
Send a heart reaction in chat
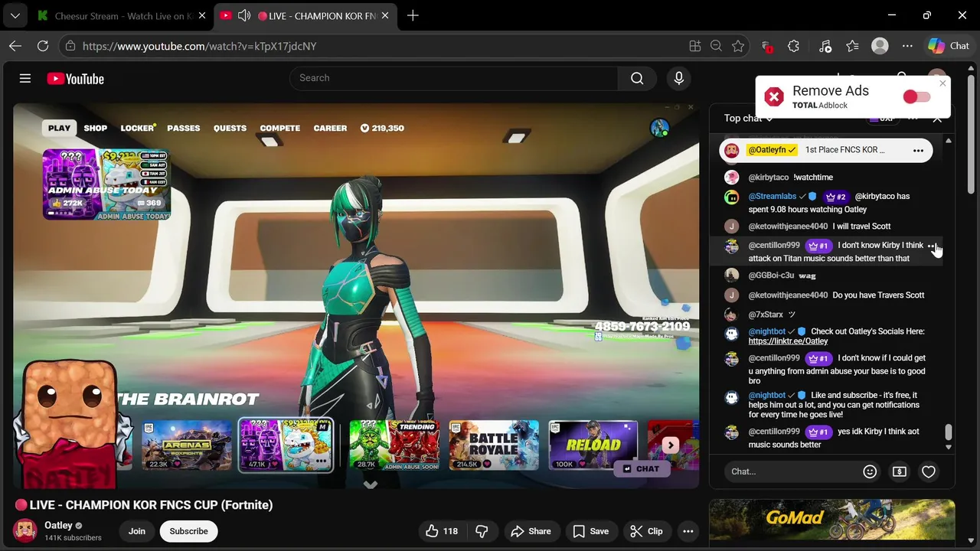pos(929,471)
